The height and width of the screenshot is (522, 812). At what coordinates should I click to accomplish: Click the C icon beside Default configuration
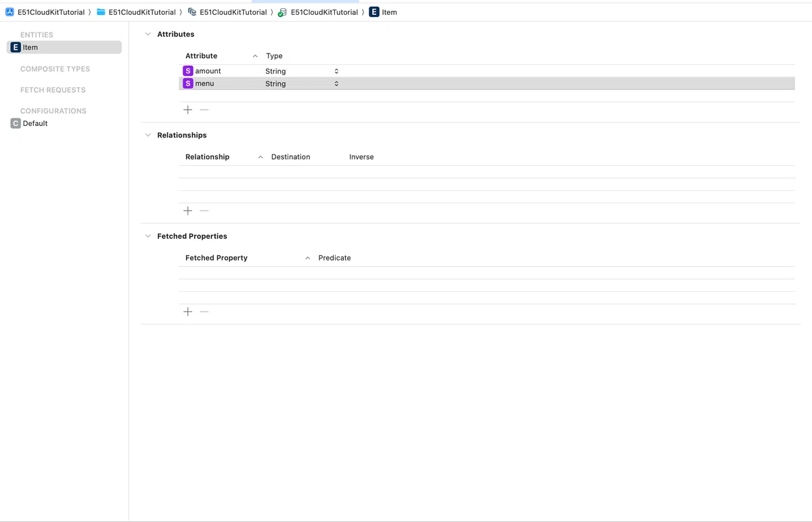pyautogui.click(x=16, y=123)
